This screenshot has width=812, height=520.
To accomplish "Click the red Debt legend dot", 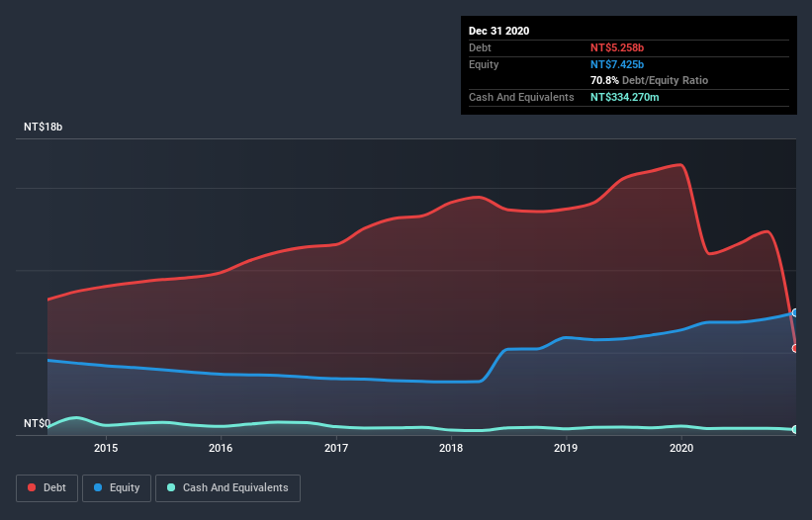I will tap(32, 487).
